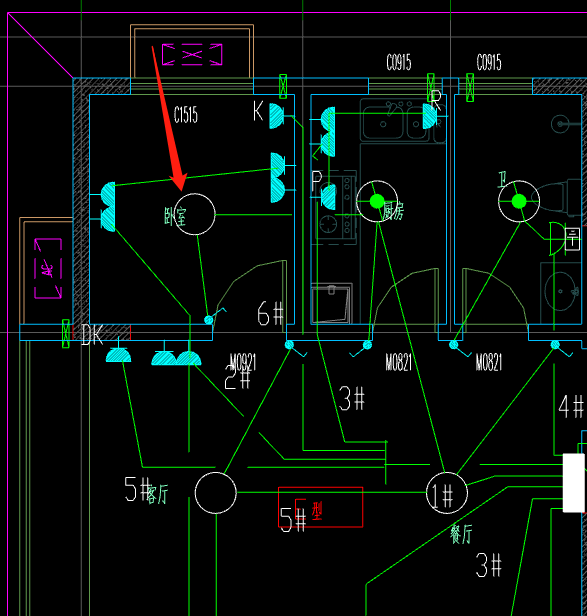Click the 3# label below 餐厅
This screenshot has width=587, height=616.
click(x=489, y=565)
